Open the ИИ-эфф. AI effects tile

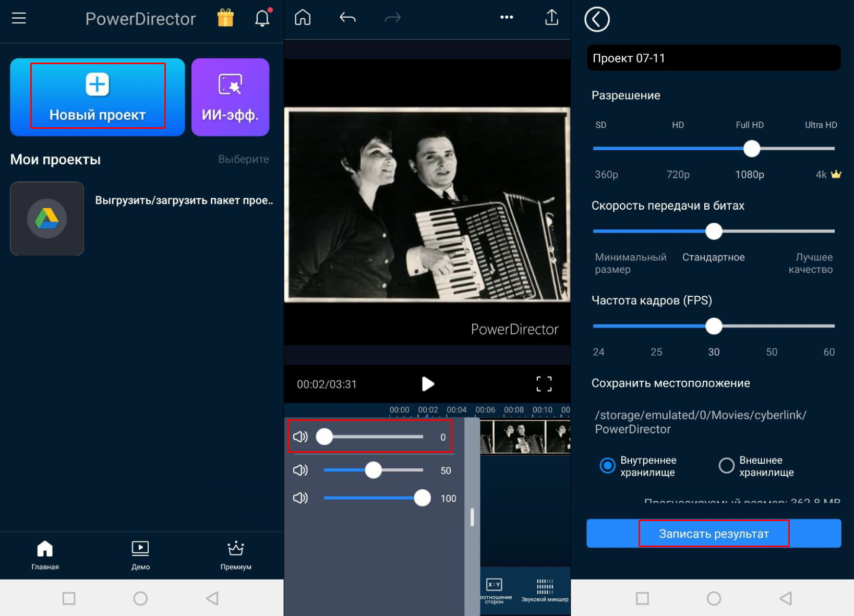[x=230, y=97]
